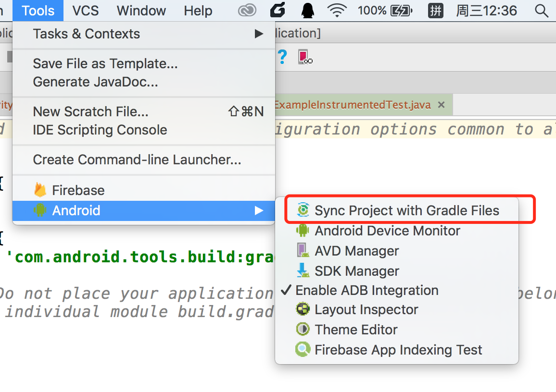The height and width of the screenshot is (392, 556).
Task: Close the ExampleInstrumentedTest.java tab
Action: click(x=441, y=105)
